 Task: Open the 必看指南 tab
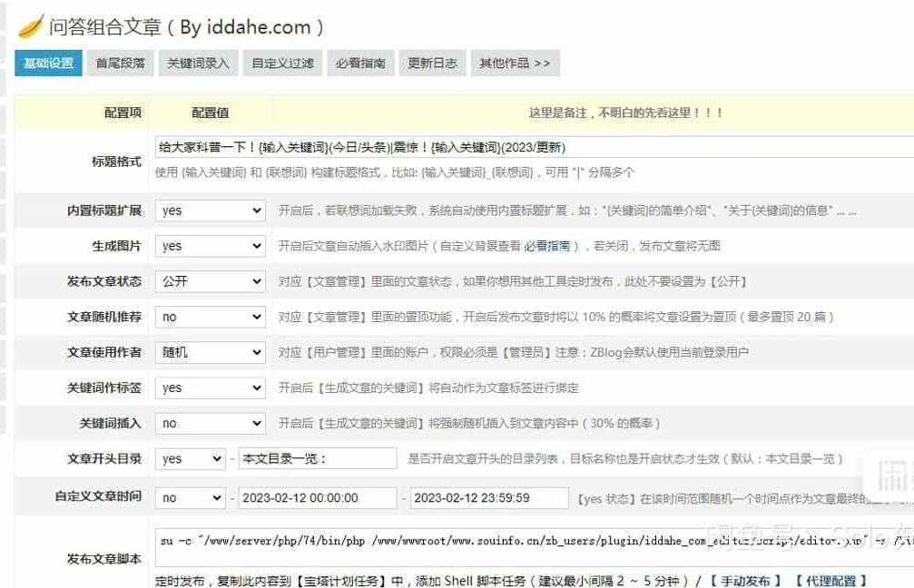pyautogui.click(x=361, y=63)
